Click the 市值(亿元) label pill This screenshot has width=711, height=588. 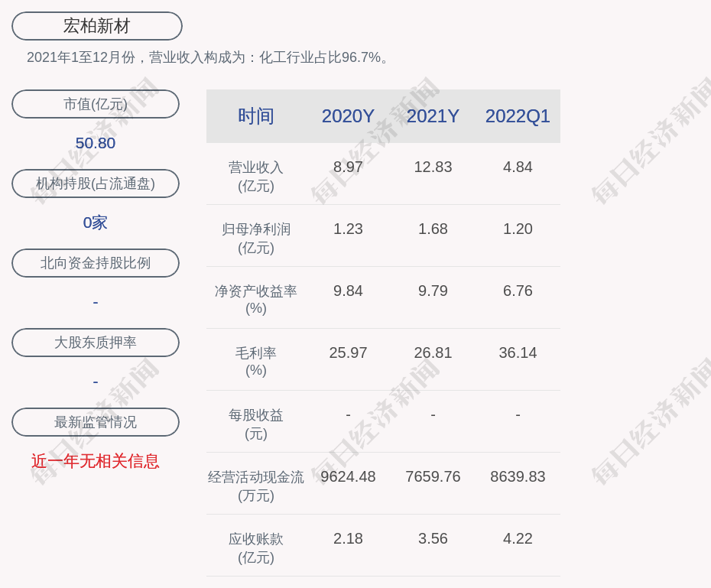tap(96, 104)
